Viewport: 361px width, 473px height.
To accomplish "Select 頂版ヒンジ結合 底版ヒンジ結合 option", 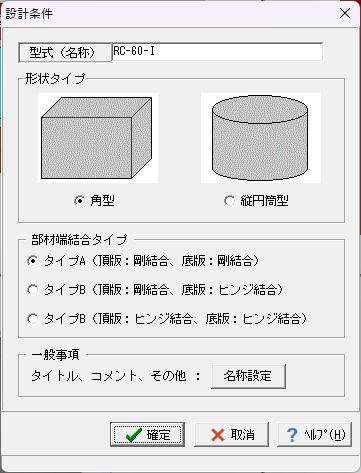I will [x=167, y=319].
